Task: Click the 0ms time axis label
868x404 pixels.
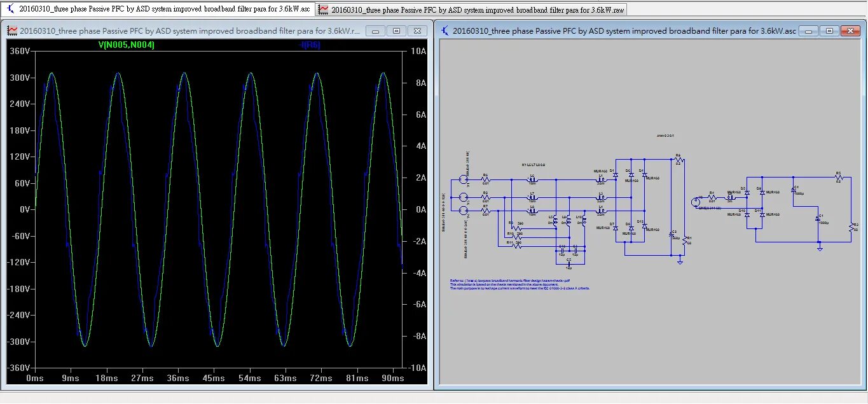Action: pyautogui.click(x=35, y=378)
